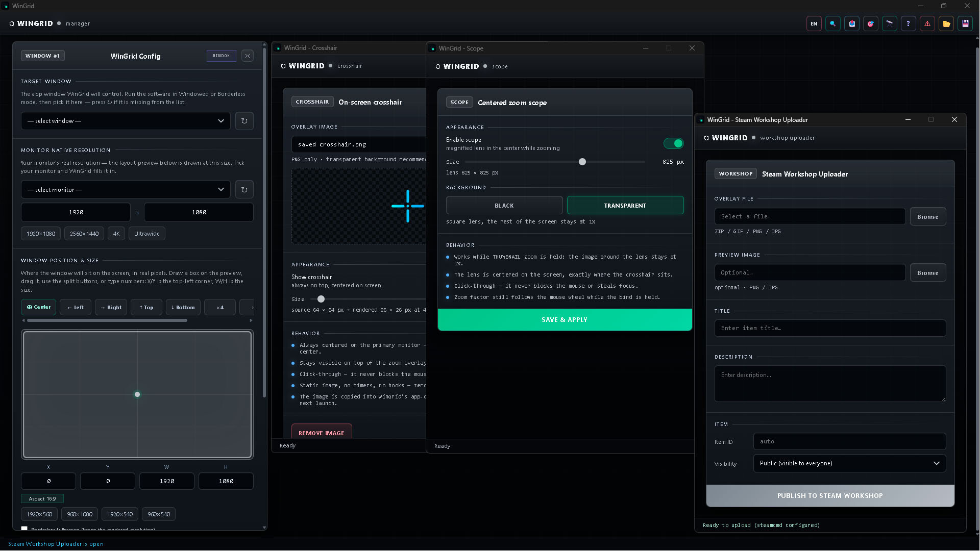The width and height of the screenshot is (980, 551).
Task: Tick the Borderless fullscreen checkbox
Action: (x=24, y=529)
